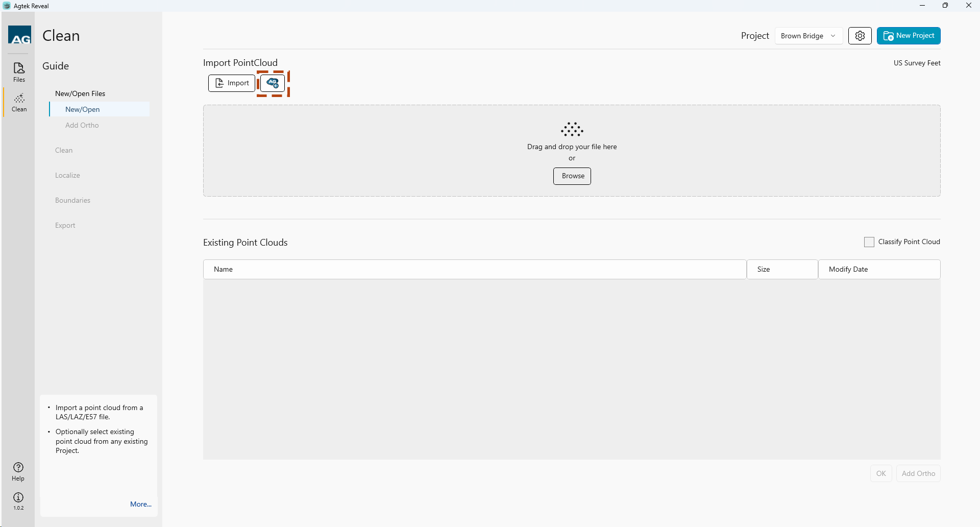Click the US Survey Feet units label
The image size is (980, 527).
click(x=917, y=63)
